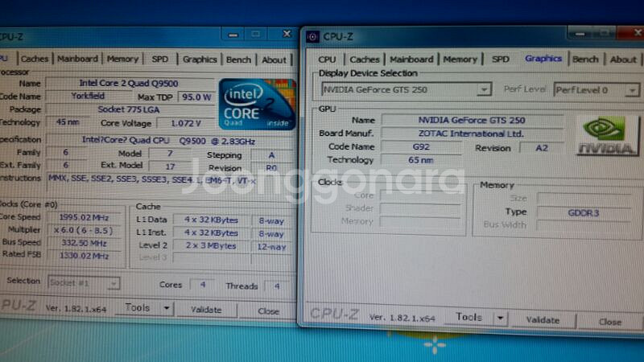Click the Socket 775 LGA package value

[130, 109]
